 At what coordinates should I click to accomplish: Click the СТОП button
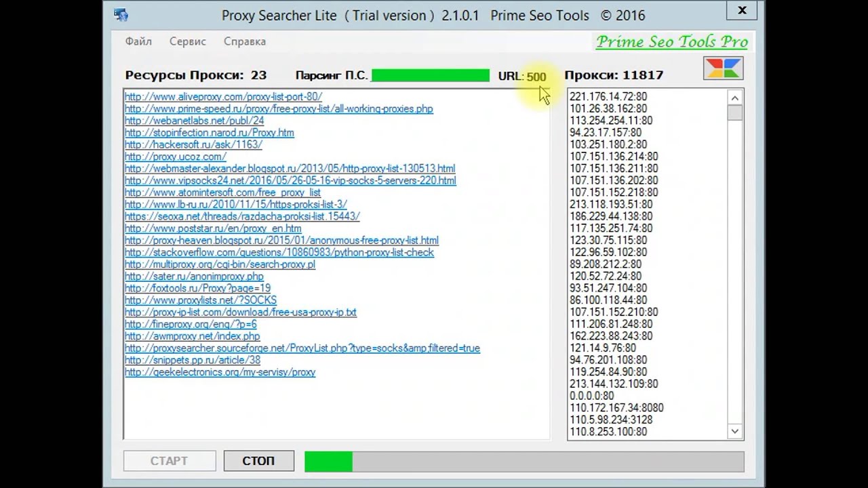click(x=258, y=461)
